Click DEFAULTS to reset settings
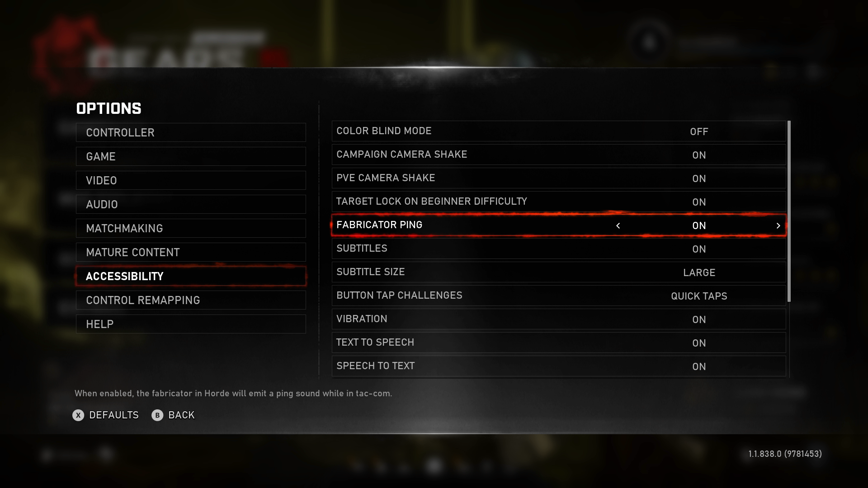Viewport: 868px width, 488px height. pyautogui.click(x=113, y=415)
